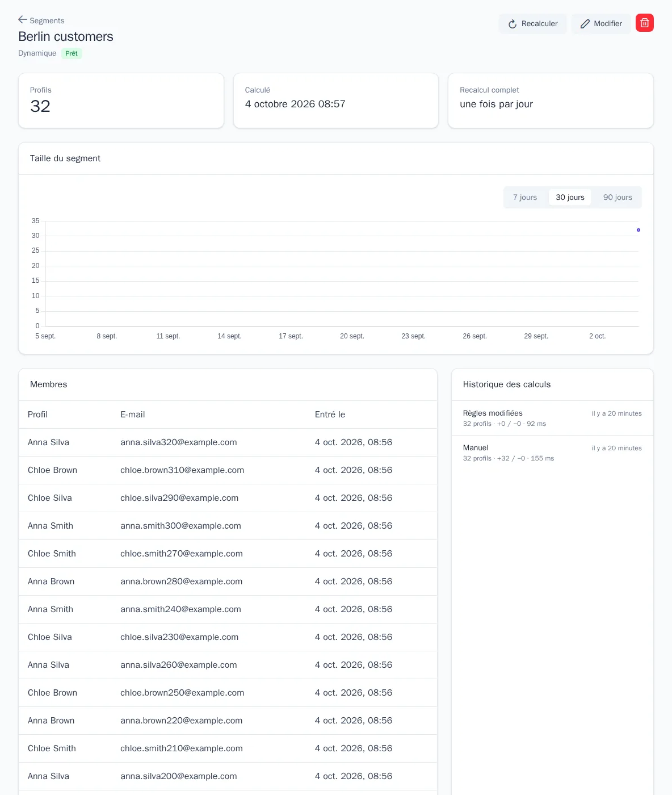Select the anna.silva260@example.com row
672x795 pixels.
tap(228, 665)
